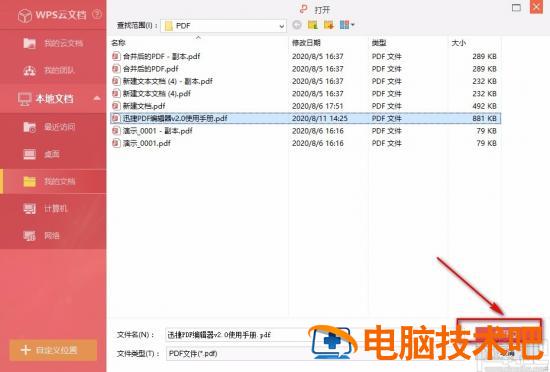
Task: Click the 最近访问 folder-clock icon
Action: click(x=29, y=127)
